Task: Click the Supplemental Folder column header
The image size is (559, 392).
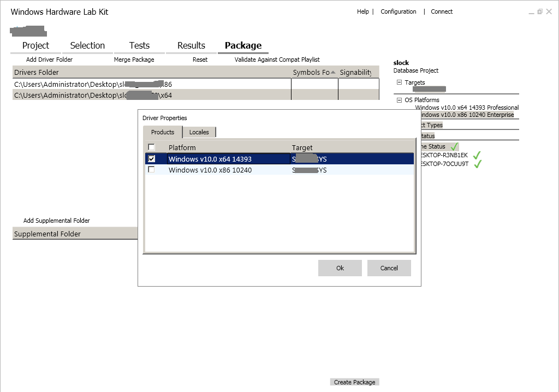Action: pos(75,234)
